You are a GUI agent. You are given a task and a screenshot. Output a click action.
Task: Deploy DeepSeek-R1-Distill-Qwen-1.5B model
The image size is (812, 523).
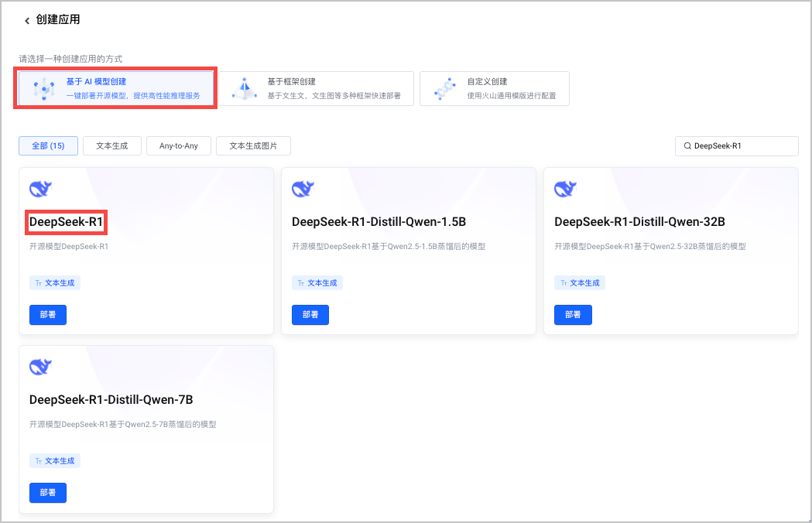point(310,315)
